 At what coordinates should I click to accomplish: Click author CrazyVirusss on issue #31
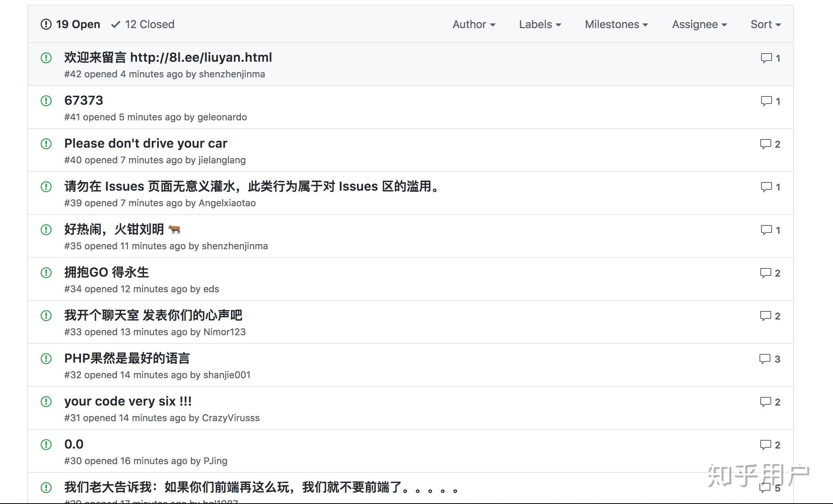coord(230,418)
